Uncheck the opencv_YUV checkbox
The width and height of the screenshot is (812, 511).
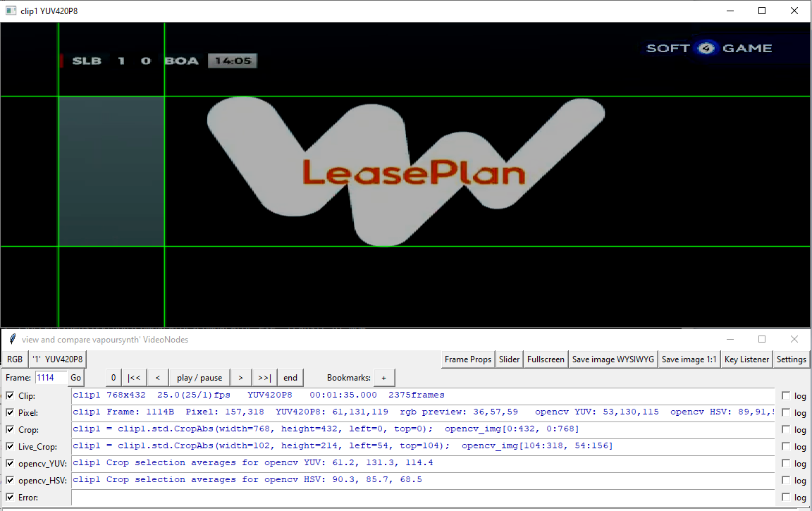(x=10, y=463)
